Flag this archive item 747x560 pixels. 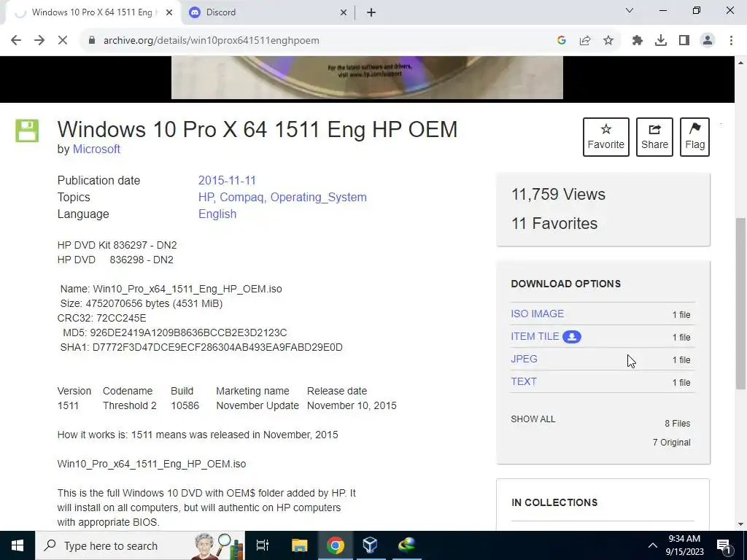(694, 137)
